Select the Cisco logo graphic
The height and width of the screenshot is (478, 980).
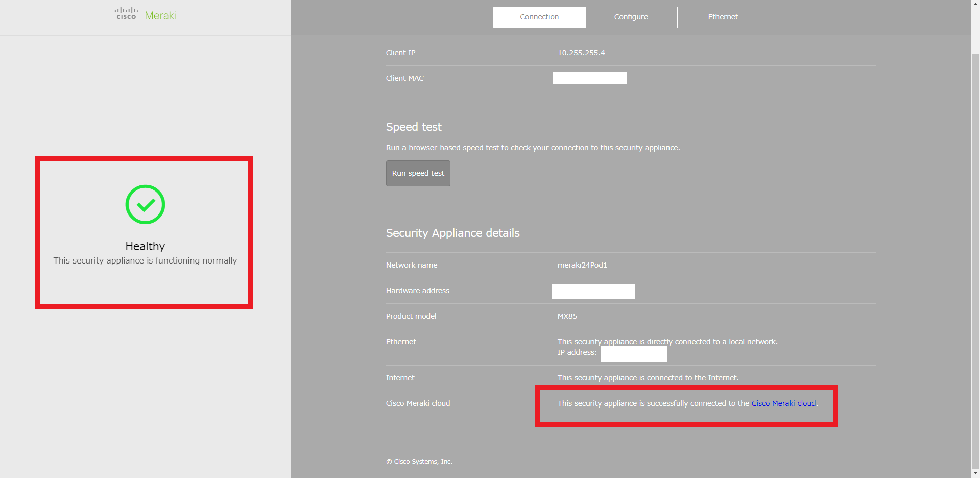click(126, 13)
